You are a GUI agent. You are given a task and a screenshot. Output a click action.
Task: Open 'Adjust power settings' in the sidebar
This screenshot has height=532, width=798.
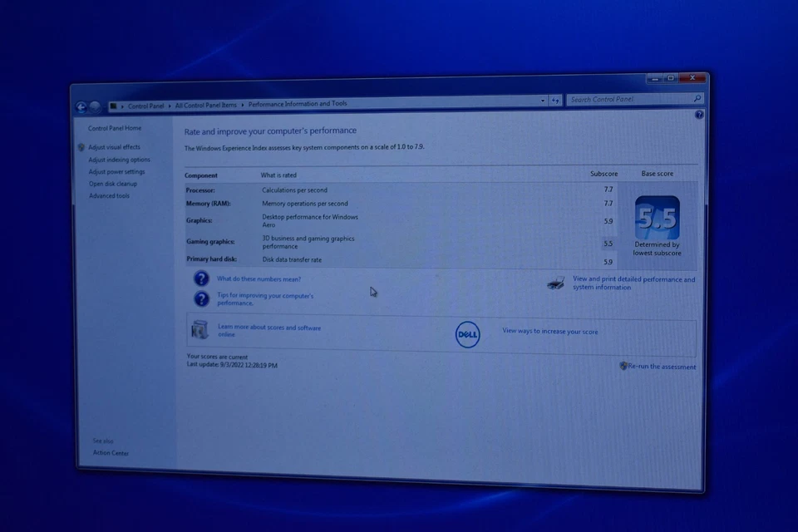116,172
